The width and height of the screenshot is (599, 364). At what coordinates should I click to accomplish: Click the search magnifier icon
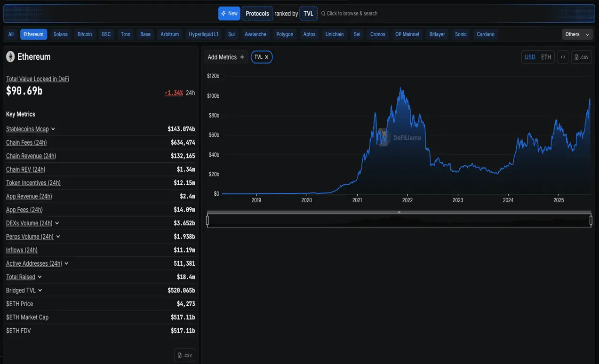pyautogui.click(x=323, y=14)
